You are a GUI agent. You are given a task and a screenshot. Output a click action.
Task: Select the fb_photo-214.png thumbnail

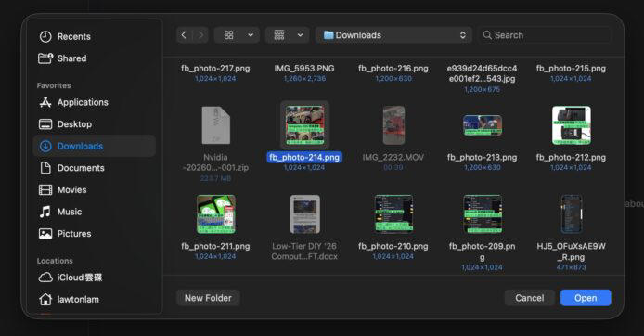click(x=304, y=125)
